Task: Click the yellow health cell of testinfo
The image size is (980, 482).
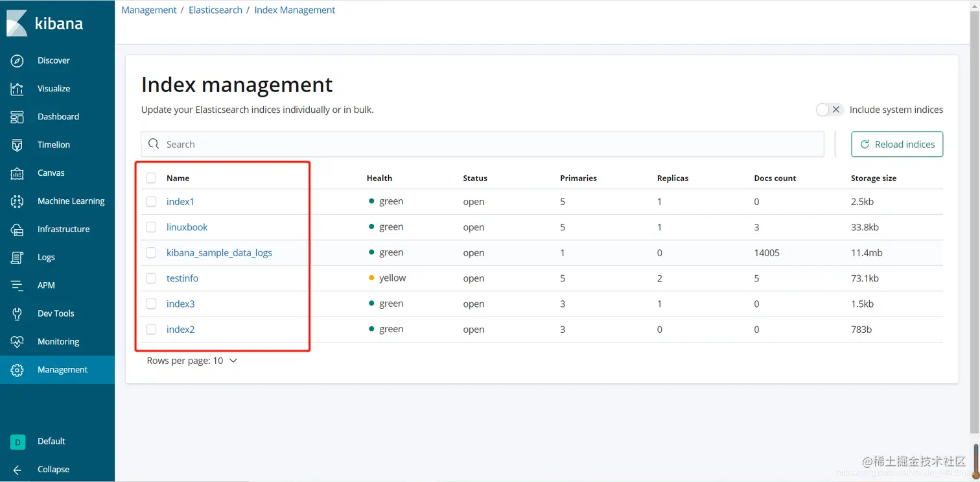Action: pyautogui.click(x=388, y=278)
